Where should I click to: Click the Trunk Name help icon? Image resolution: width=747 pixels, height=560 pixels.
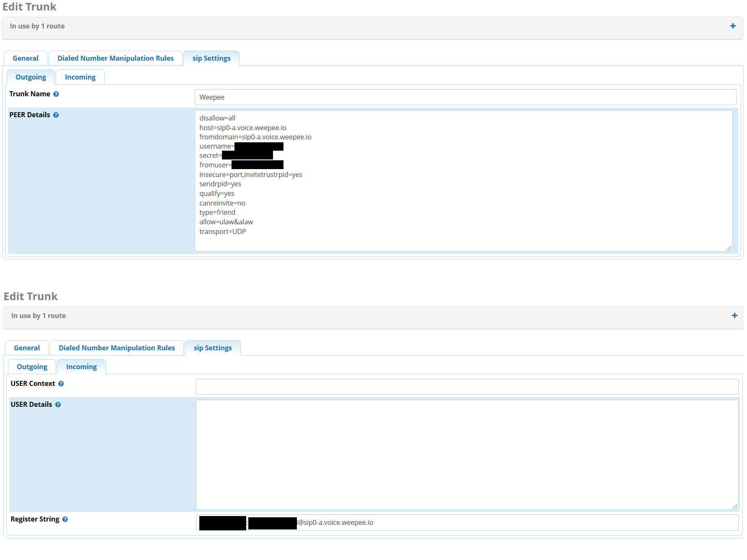tap(56, 94)
